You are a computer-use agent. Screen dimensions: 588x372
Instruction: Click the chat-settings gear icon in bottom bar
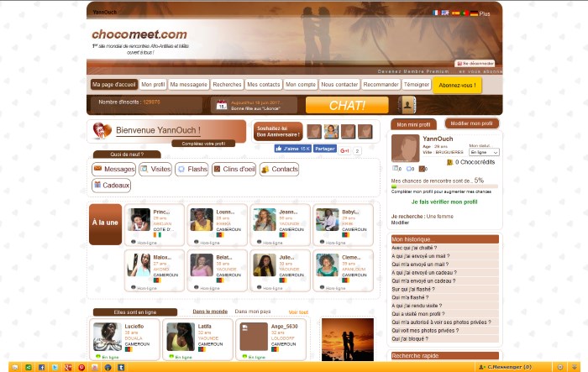pyautogui.click(x=560, y=367)
